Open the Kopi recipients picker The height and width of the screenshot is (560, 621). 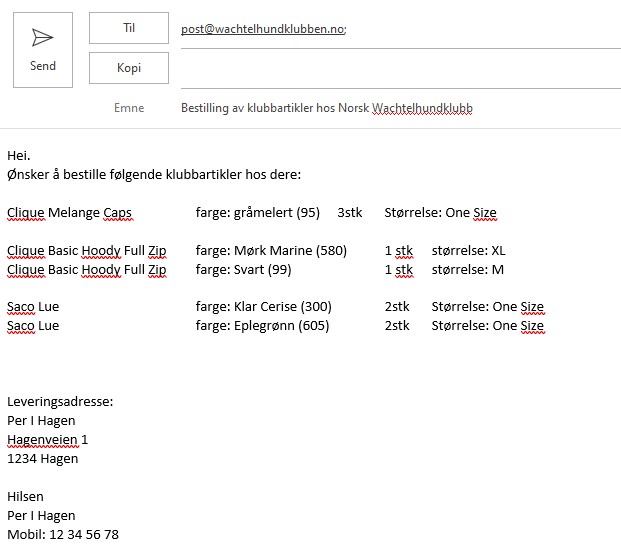tap(129, 68)
